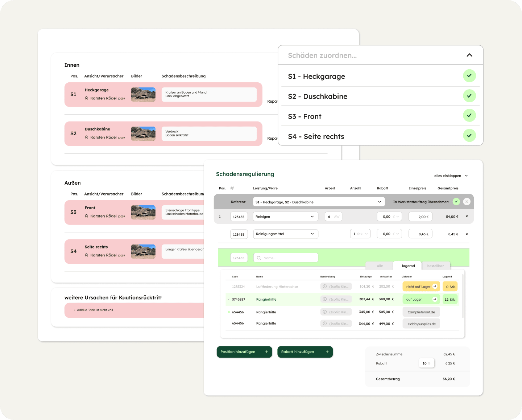
Task: Click the +2 badge on 'nicht auf Lager'
Action: pos(435,287)
